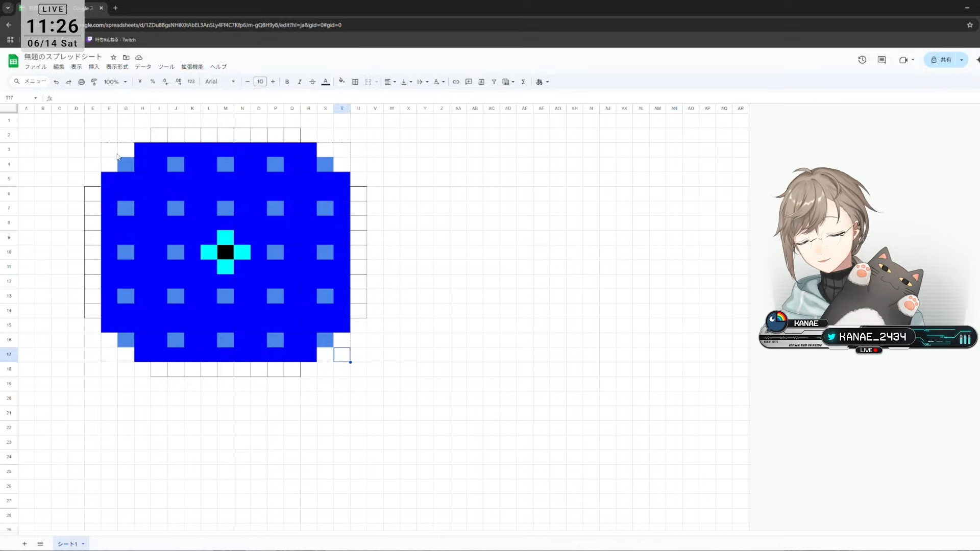Search the menus box
Image resolution: width=980 pixels, height=551 pixels.
pyautogui.click(x=30, y=82)
